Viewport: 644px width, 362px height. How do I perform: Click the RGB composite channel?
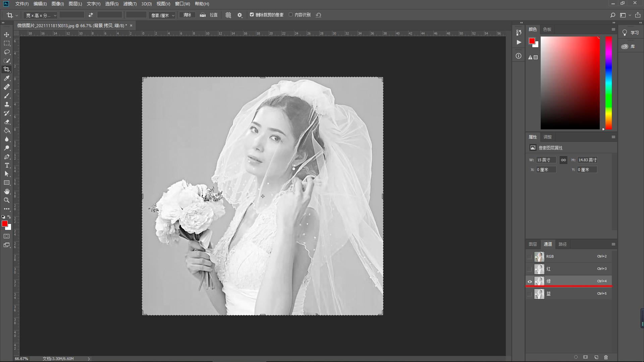coord(571,256)
